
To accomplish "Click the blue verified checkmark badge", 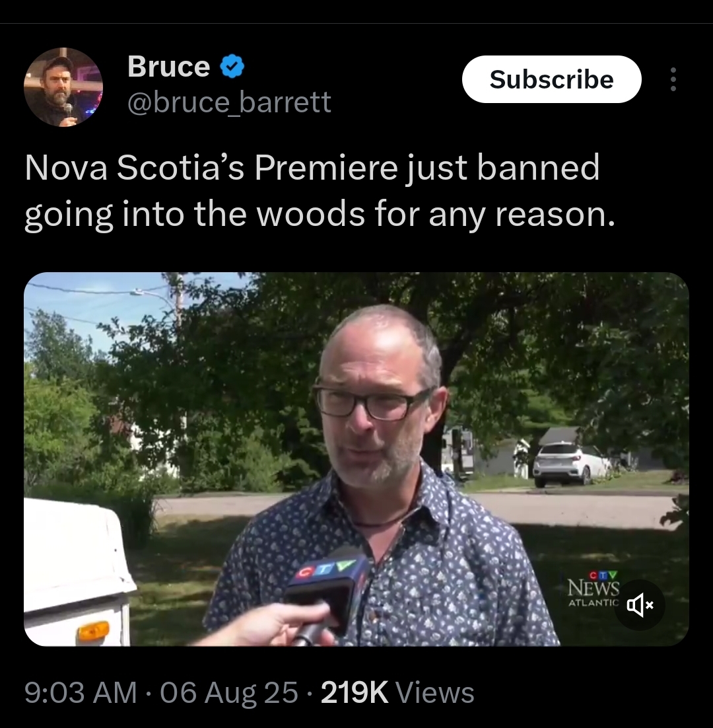I will pos(232,67).
